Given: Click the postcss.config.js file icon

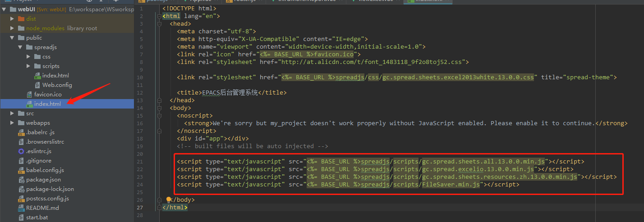Looking at the screenshot, I should (21, 199).
